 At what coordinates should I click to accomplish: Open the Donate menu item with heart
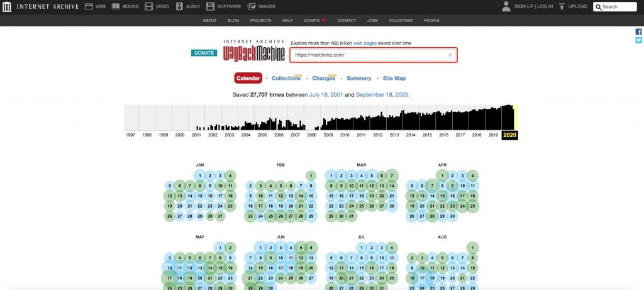pos(314,21)
